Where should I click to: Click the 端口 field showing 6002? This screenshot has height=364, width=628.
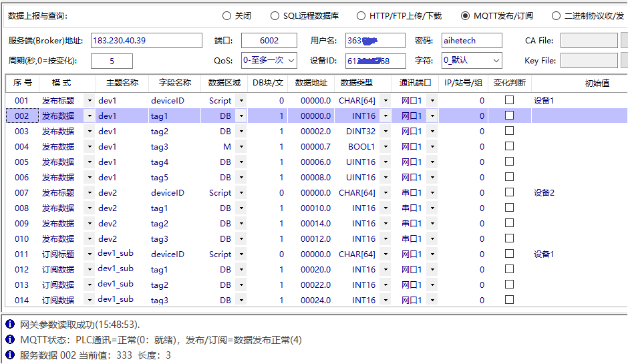tap(269, 41)
